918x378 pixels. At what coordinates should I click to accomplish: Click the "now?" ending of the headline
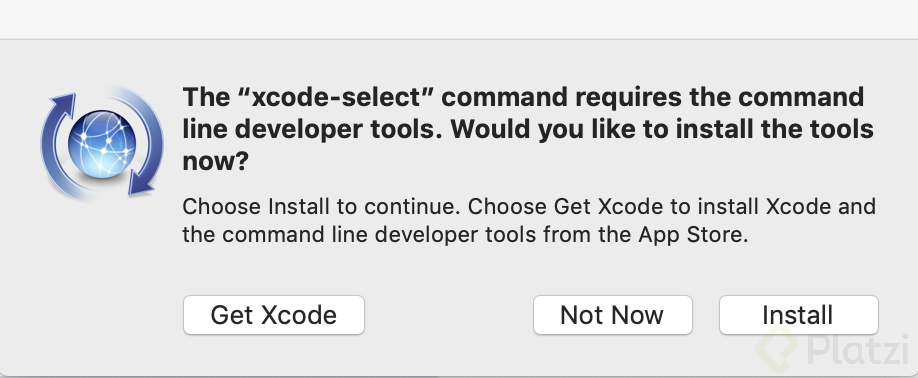coord(216,161)
